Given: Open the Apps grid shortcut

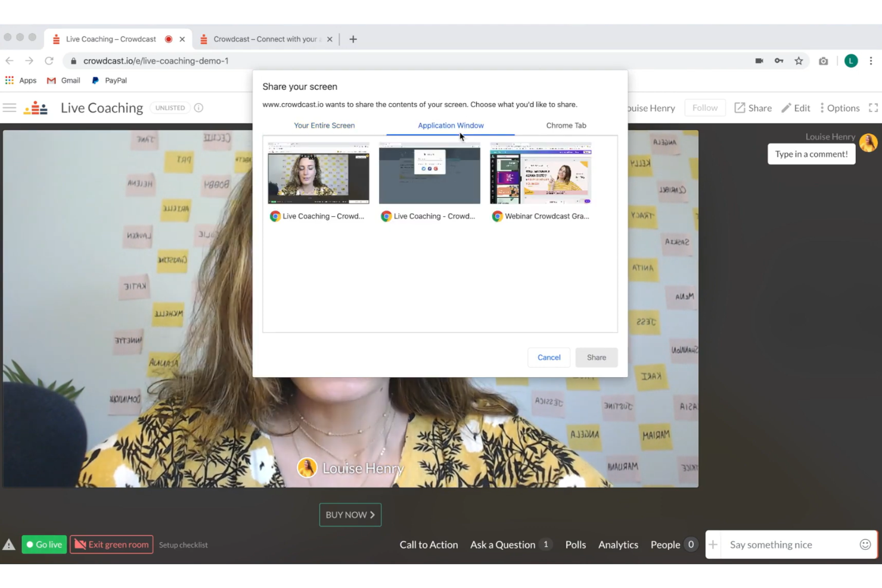Looking at the screenshot, I should [x=21, y=80].
